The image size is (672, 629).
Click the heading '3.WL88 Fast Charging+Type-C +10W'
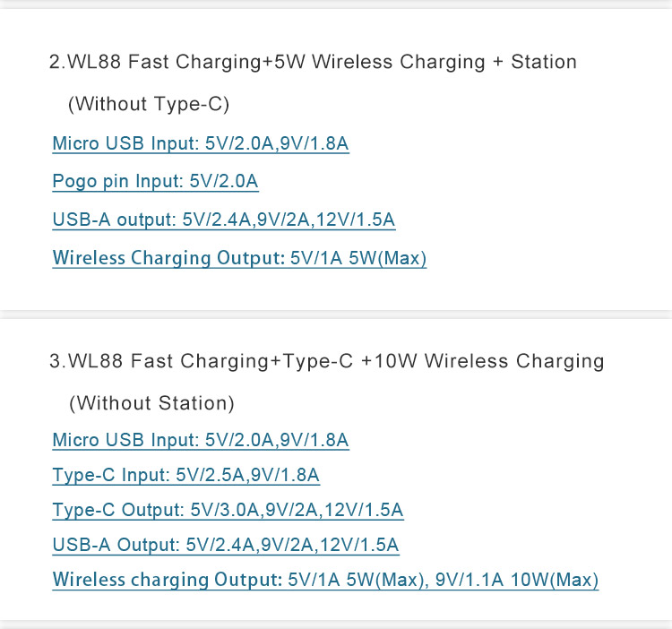click(233, 361)
